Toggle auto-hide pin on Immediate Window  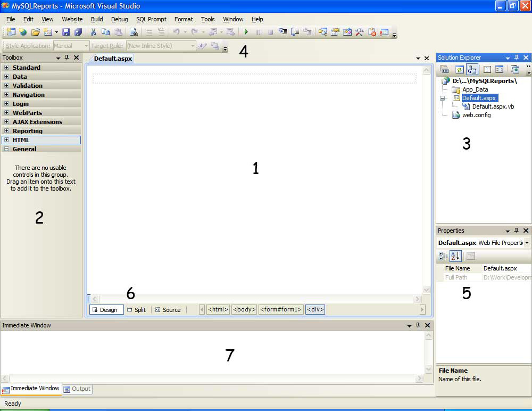click(418, 325)
